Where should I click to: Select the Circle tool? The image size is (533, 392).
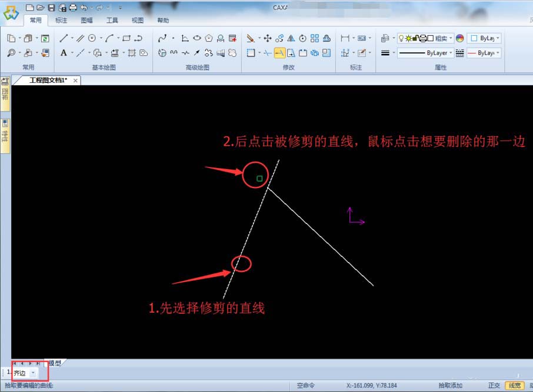[92, 38]
